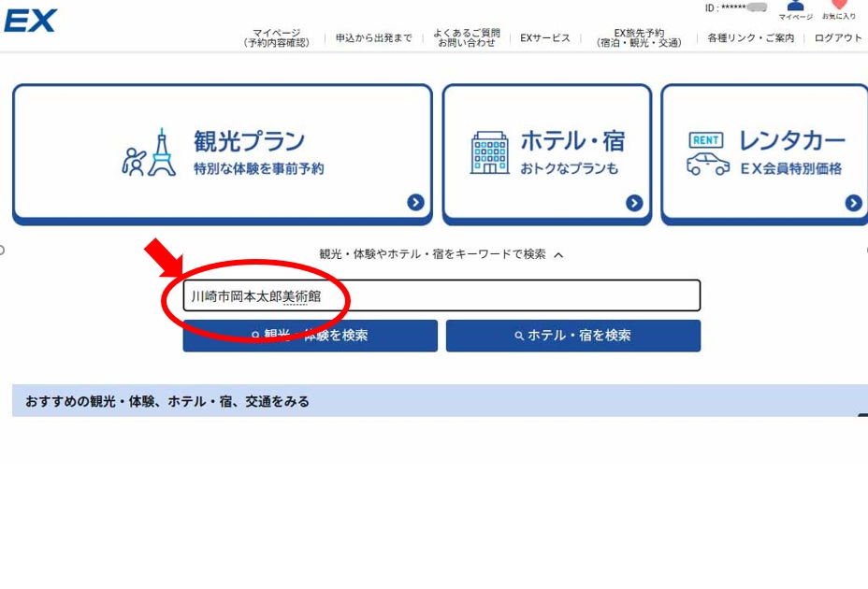Click the EX会員特別価格 subtitle
The height and width of the screenshot is (589, 868).
pos(791,168)
